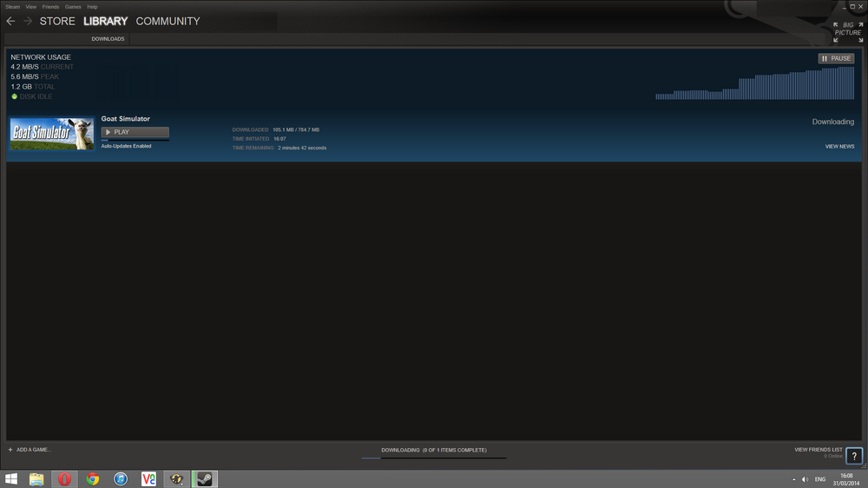Image resolution: width=868 pixels, height=488 pixels.
Task: Click the Goat Simulator title text
Action: pos(125,119)
